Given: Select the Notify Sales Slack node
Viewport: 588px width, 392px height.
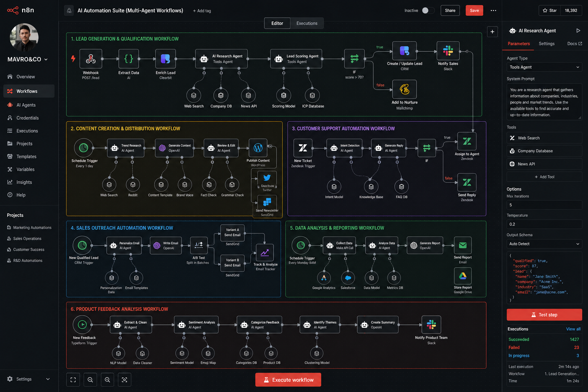Looking at the screenshot, I should 448,51.
